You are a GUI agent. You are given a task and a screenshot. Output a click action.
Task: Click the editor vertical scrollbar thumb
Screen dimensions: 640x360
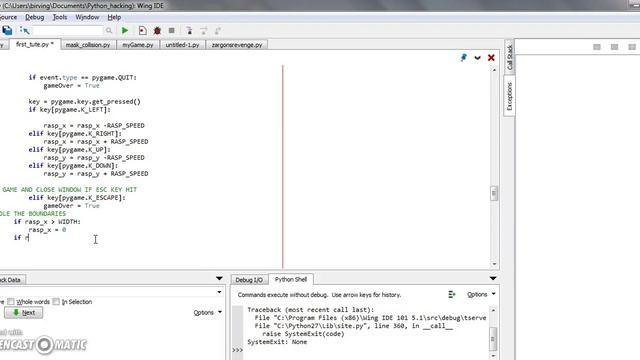coord(494,193)
